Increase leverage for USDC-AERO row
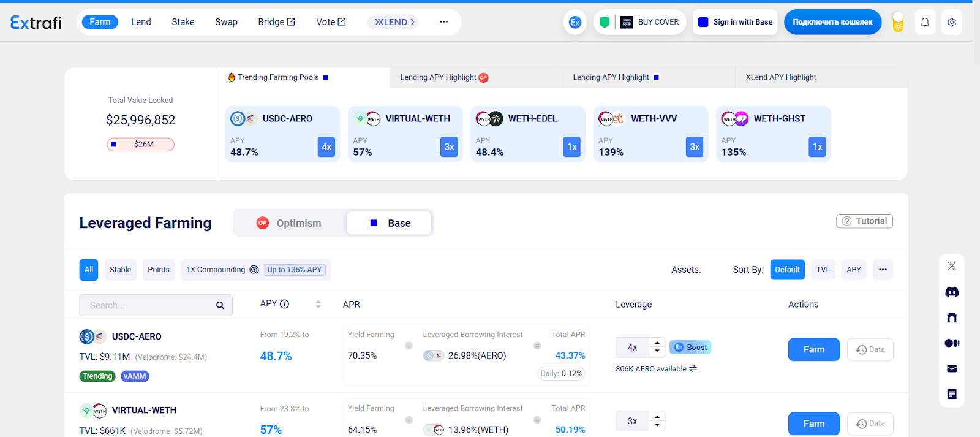Screen dimensions: 980x437 tap(657, 343)
